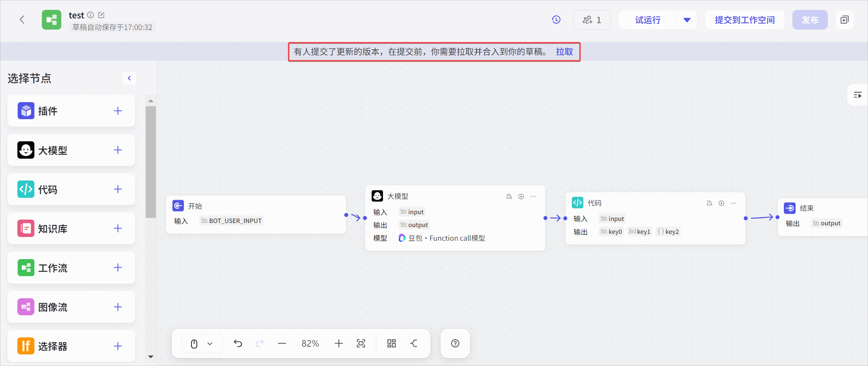This screenshot has height=366, width=868.
Task: Undo the last canvas action
Action: (x=238, y=344)
